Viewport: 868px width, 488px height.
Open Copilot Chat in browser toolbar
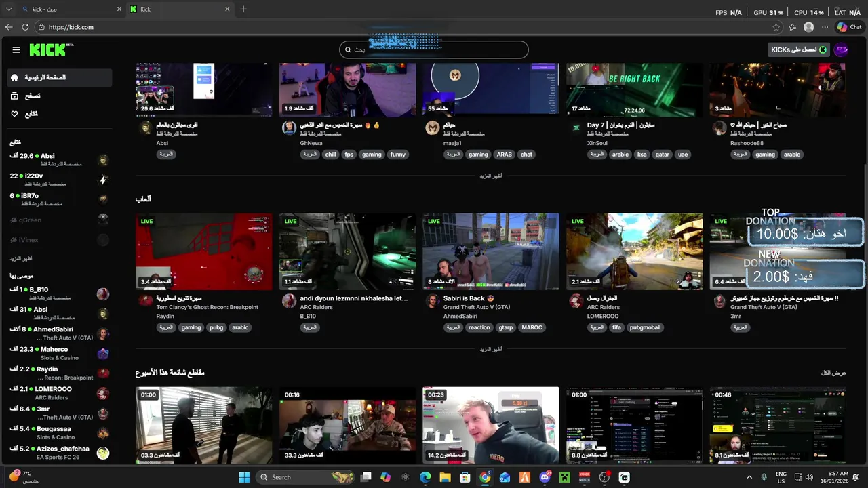[849, 27]
